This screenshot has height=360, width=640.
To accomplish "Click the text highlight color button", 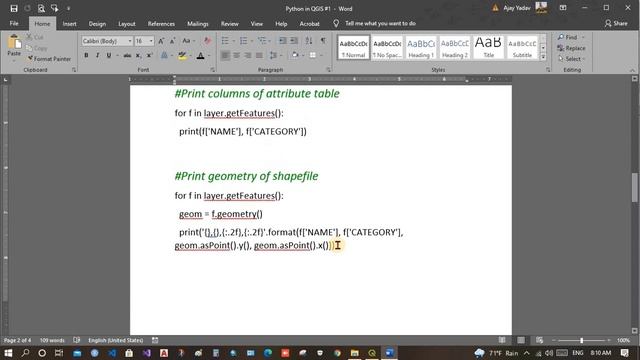I will click(x=182, y=55).
